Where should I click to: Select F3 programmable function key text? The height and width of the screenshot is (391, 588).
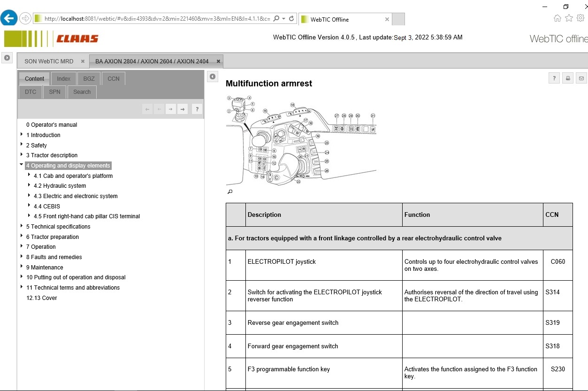[289, 369]
